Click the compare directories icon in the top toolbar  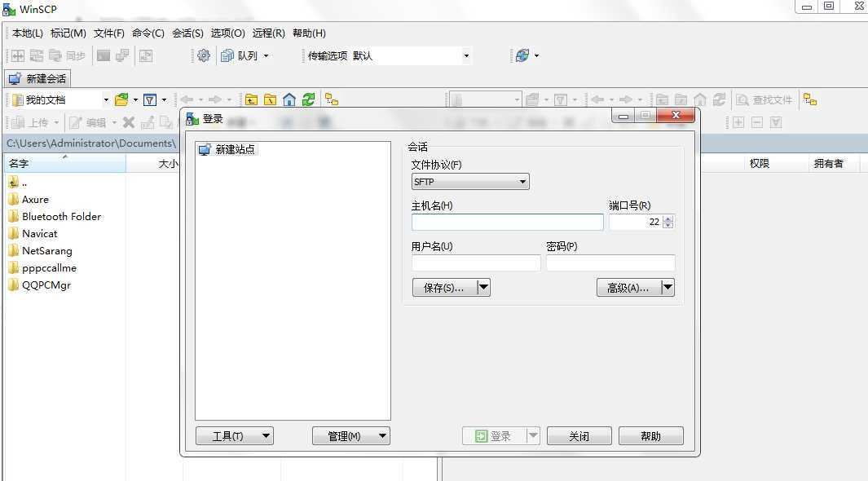tap(18, 55)
